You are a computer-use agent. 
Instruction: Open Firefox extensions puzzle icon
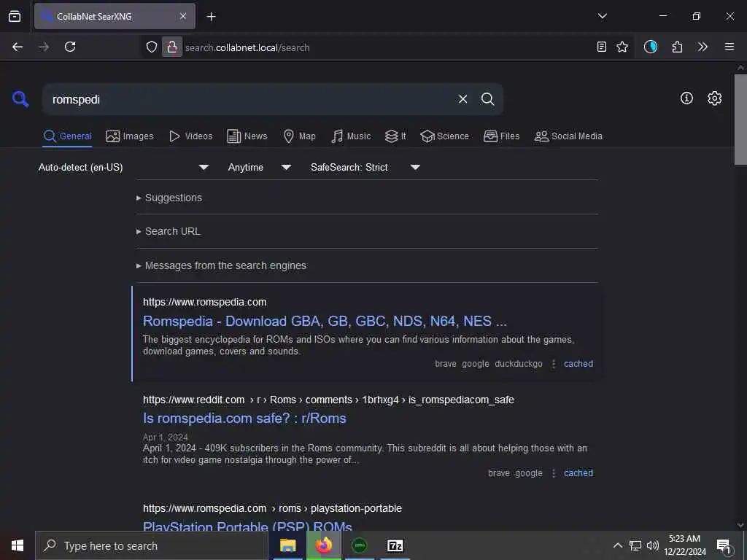point(677,47)
